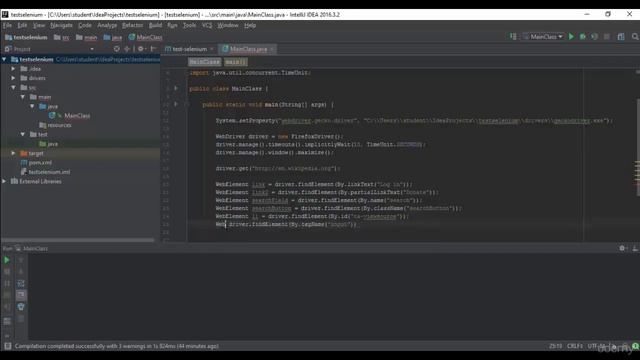Click the MainClass structure breadcrumb above the editor

coord(204,62)
